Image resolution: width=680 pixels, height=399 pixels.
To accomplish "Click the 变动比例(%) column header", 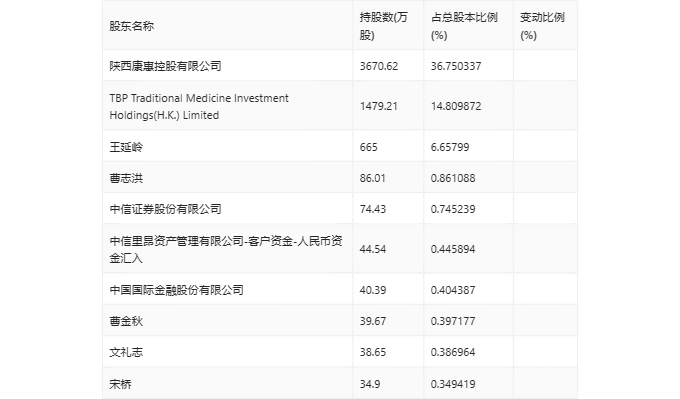I will point(542,26).
